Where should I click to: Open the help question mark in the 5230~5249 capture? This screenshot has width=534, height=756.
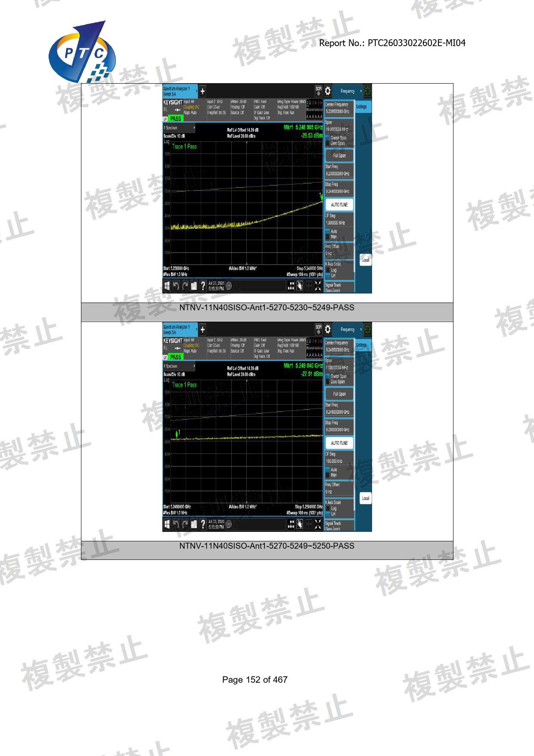(x=203, y=286)
